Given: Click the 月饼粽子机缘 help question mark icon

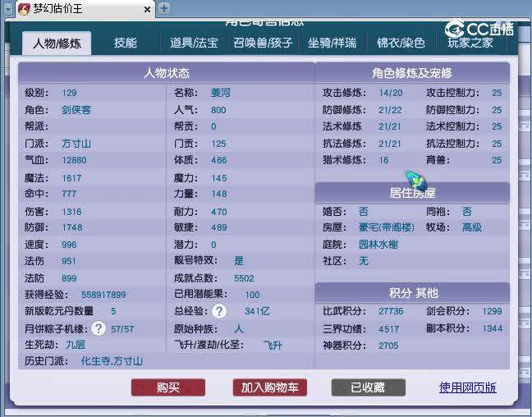Looking at the screenshot, I should click(x=99, y=328).
